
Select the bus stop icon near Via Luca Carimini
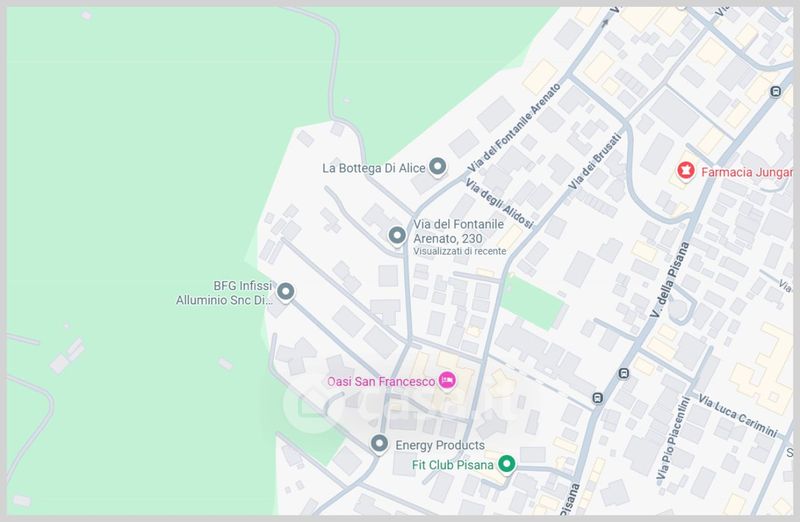pos(623,374)
